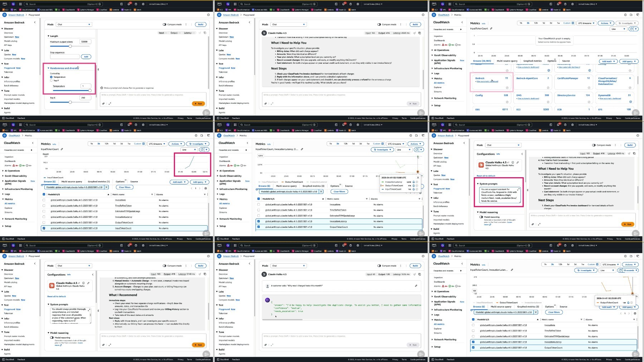The image size is (644, 362).
Task: Select 1h range in the empty-graph Metrics view
Action: pyautogui.click(x=521, y=23)
